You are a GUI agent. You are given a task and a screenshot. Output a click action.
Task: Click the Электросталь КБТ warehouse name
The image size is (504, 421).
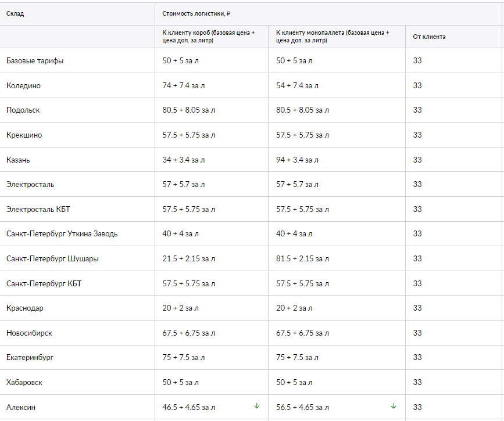38,209
